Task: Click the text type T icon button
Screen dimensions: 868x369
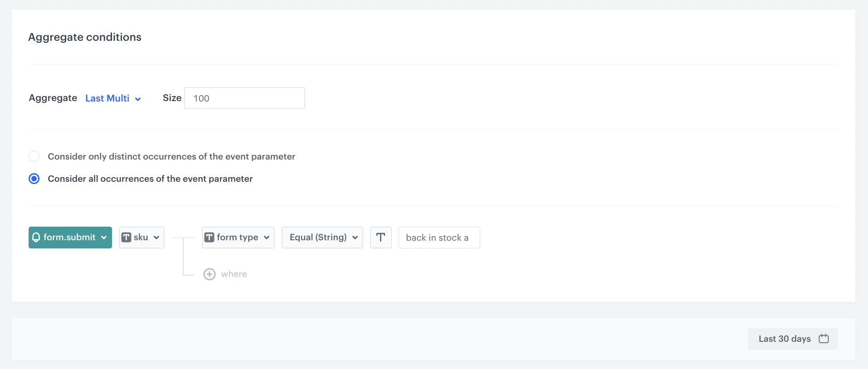Action: click(x=381, y=238)
